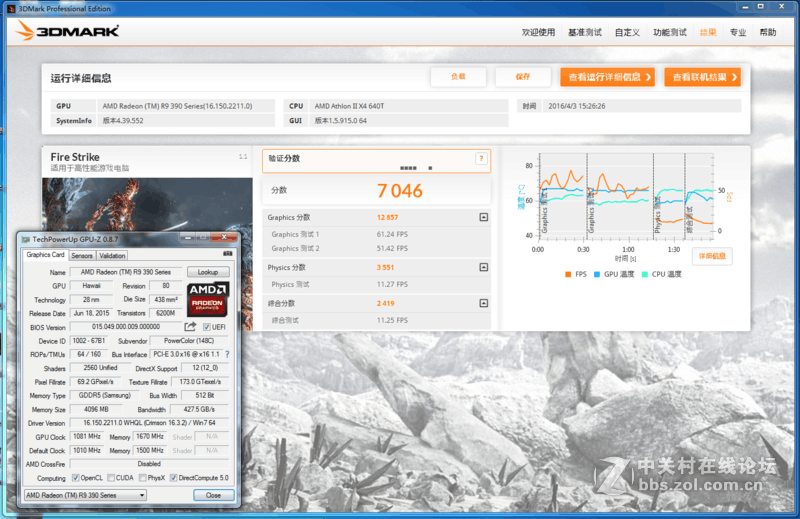
Task: Toggle the CUDA checkbox
Action: pos(111,478)
